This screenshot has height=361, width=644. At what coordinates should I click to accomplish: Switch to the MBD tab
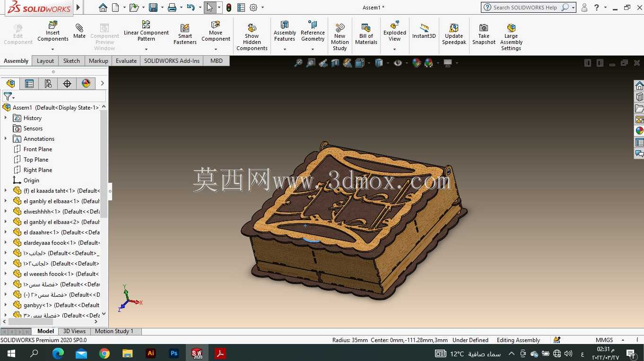217,60
